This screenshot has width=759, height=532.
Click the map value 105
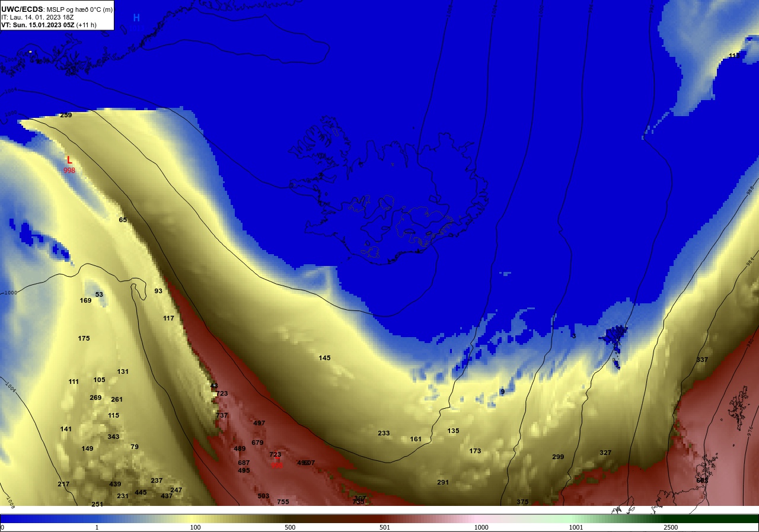[99, 380]
